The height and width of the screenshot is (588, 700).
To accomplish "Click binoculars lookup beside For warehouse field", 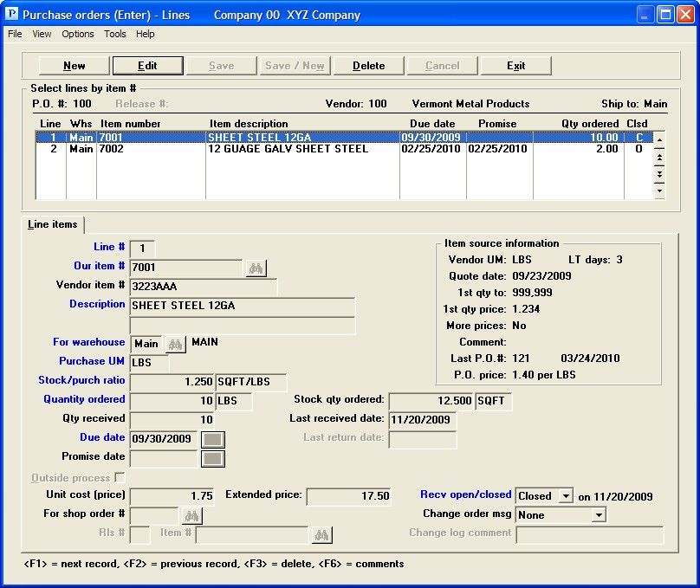I will coord(176,344).
